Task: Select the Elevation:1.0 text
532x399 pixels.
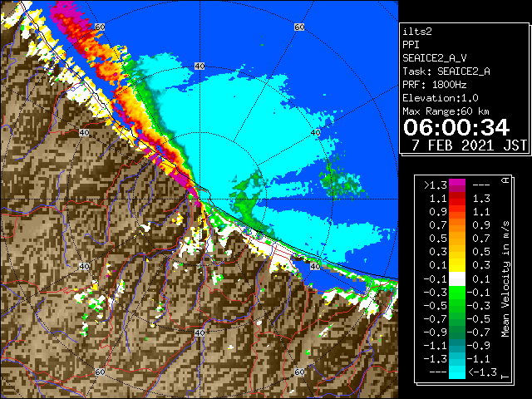Action: tap(441, 98)
